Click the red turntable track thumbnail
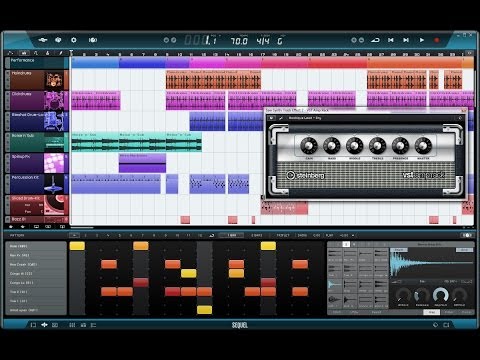Viewport: 480px width, 360px height. 54,205
